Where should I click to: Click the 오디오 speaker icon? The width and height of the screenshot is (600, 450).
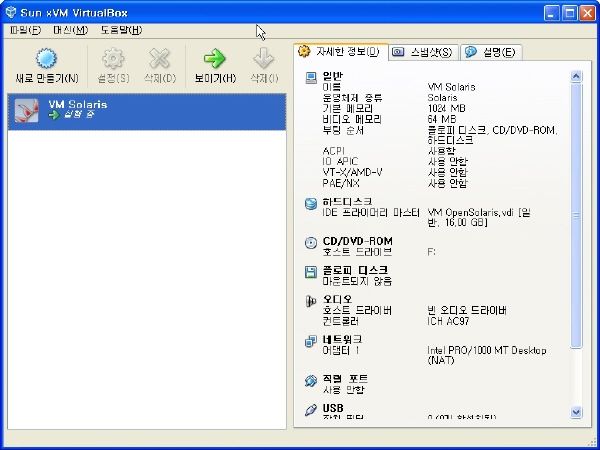point(311,301)
